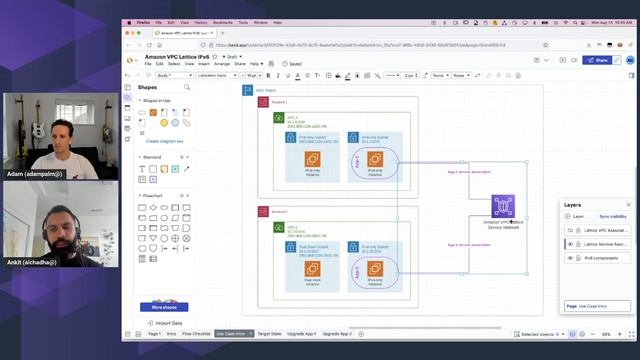Zoom out with the minus icon
Screen dimensions: 640x360
[593, 334]
